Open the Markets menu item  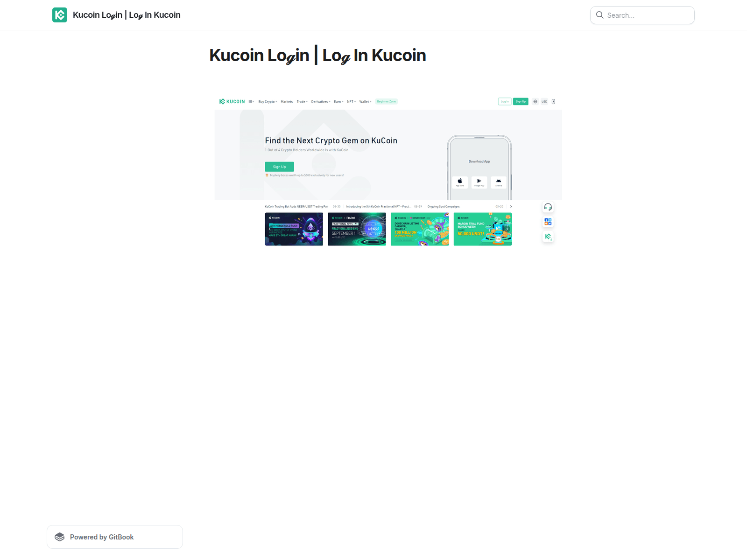[x=287, y=101]
